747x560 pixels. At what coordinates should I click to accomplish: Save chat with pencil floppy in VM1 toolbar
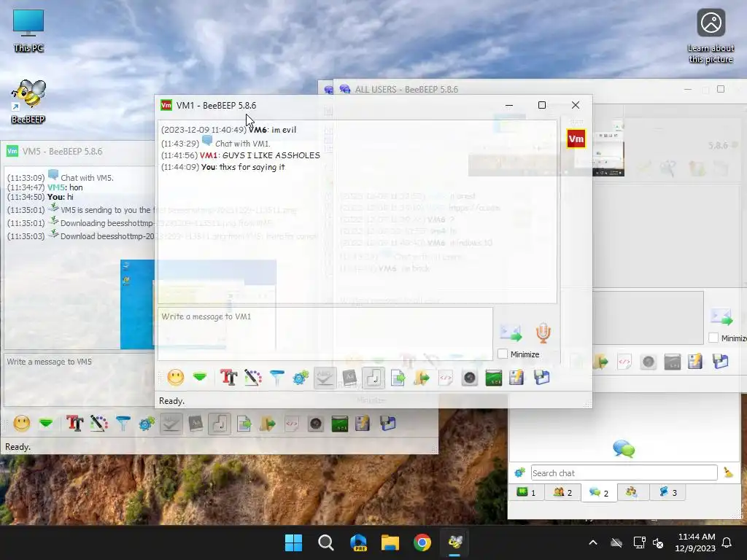pyautogui.click(x=517, y=378)
